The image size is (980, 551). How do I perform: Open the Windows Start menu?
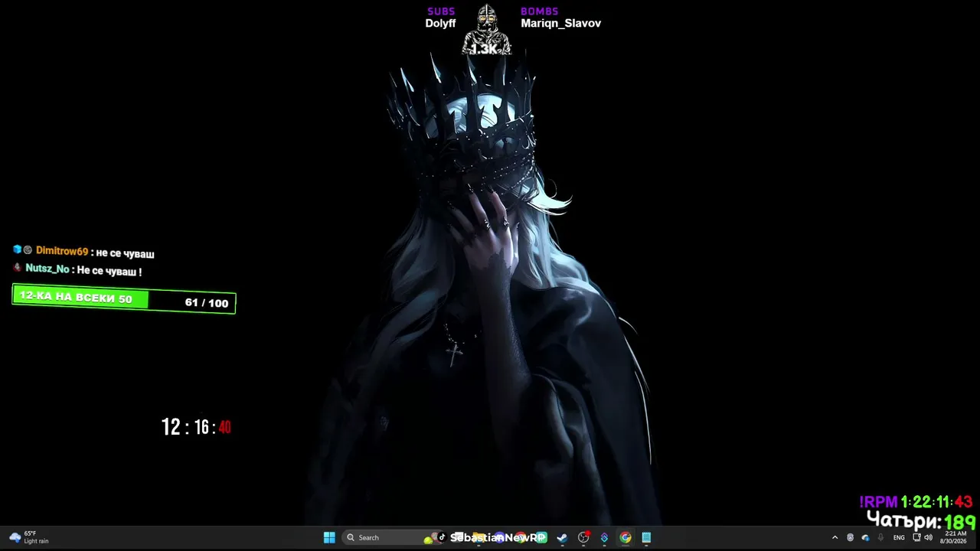[329, 537]
